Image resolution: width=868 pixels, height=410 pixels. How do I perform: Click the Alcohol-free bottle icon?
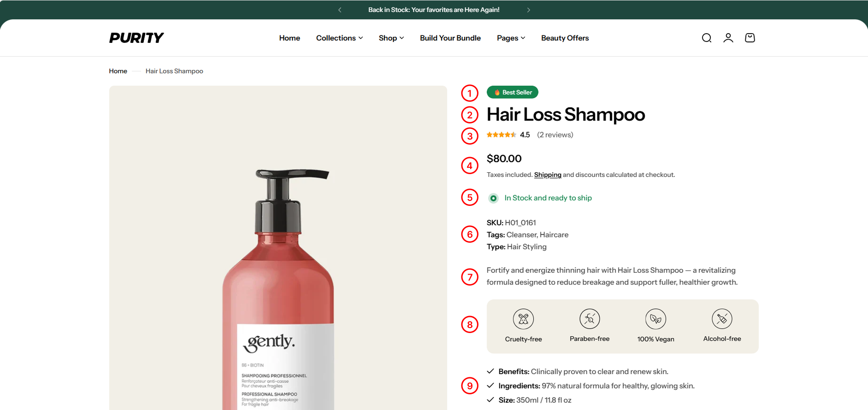coord(722,319)
